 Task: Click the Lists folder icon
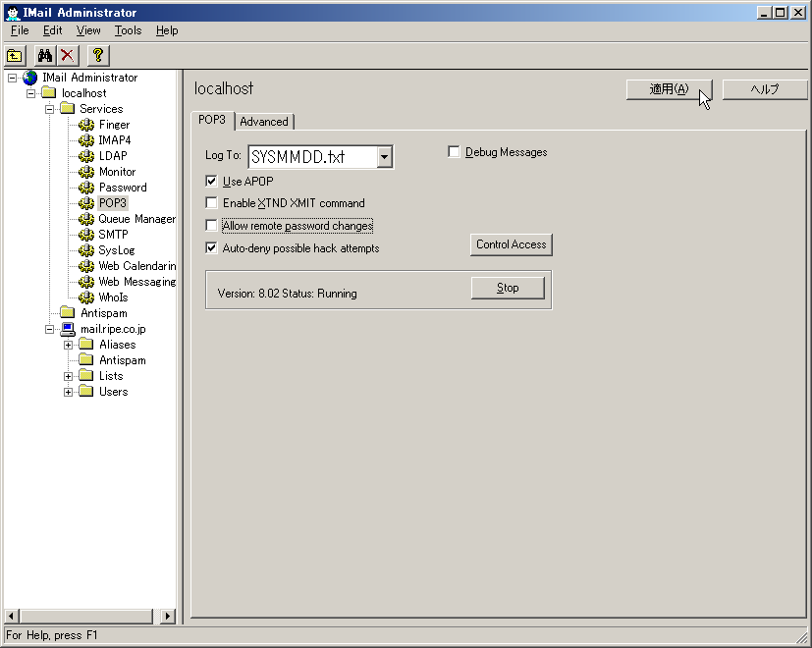[86, 376]
